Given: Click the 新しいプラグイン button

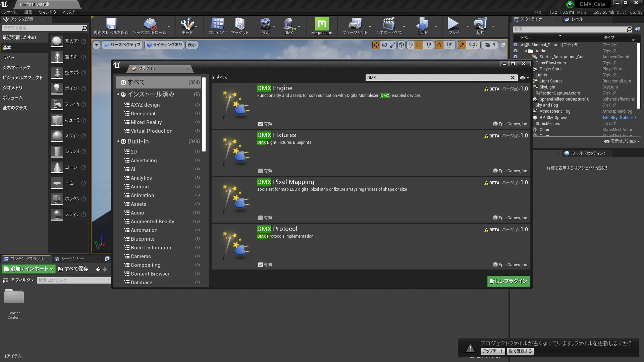Looking at the screenshot, I should pyautogui.click(x=508, y=281).
